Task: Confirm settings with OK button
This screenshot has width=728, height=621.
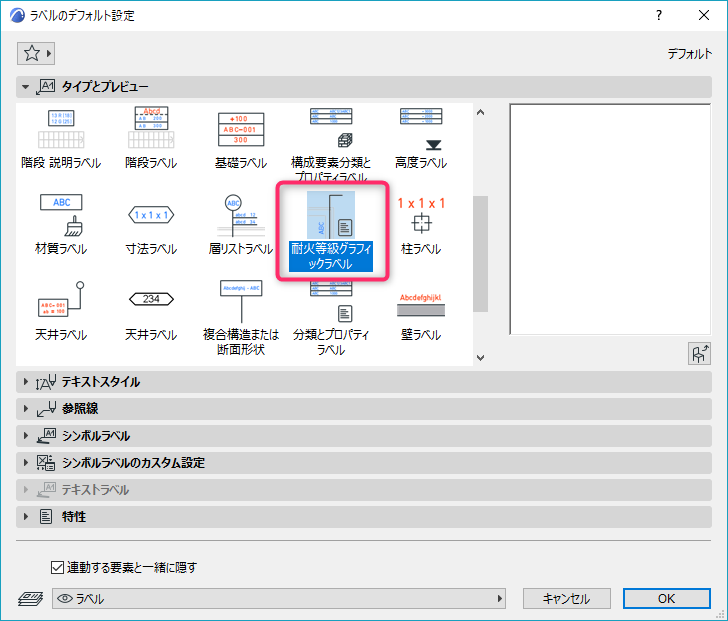Action: pyautogui.click(x=666, y=599)
